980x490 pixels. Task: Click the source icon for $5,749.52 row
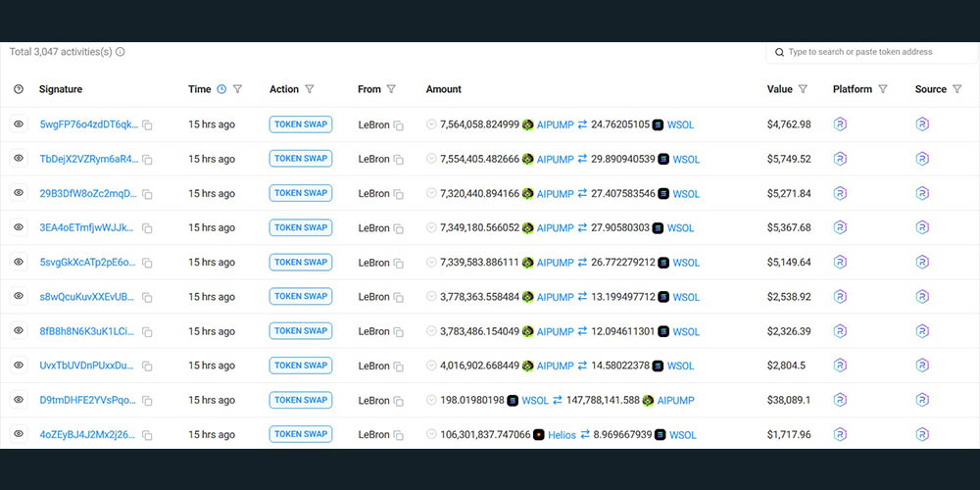(921, 159)
